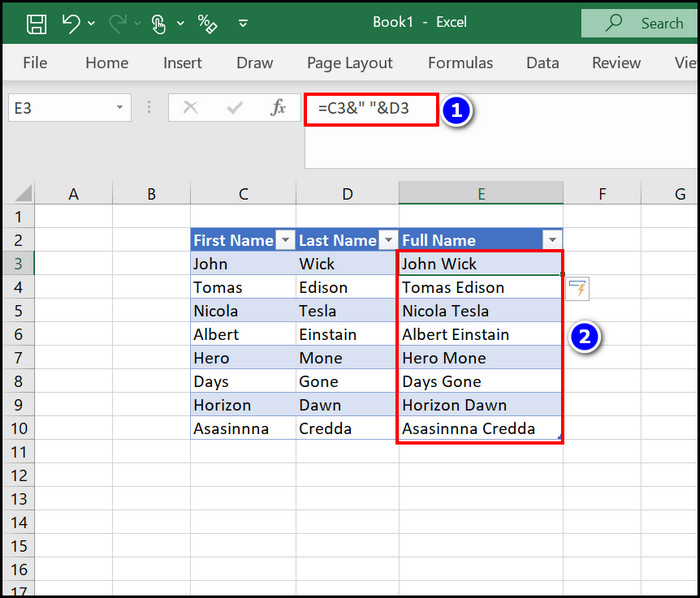Open Touch/Mouse mode dropdown arrow

pyautogui.click(x=180, y=23)
